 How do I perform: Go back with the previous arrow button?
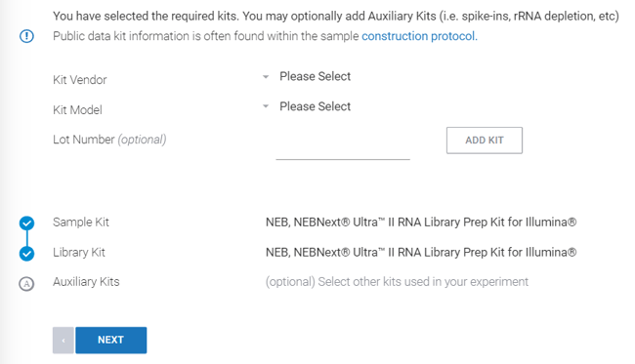point(63,341)
